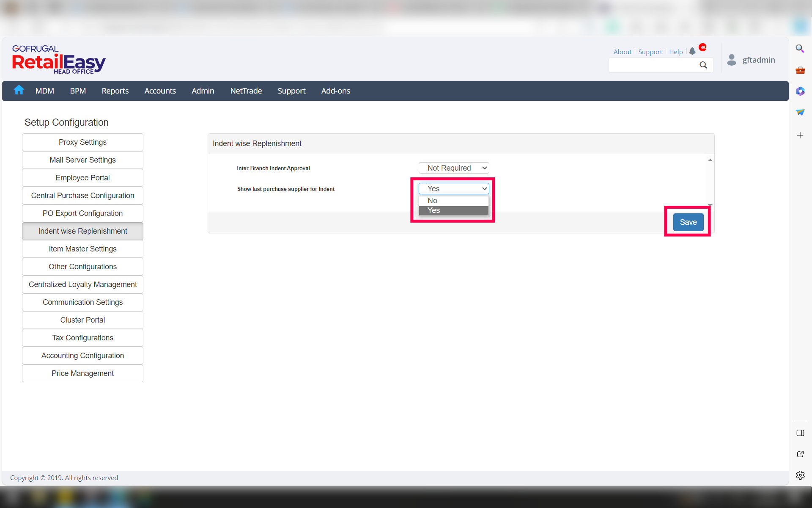Open the Reports menu
This screenshot has height=508, width=812.
click(x=115, y=91)
